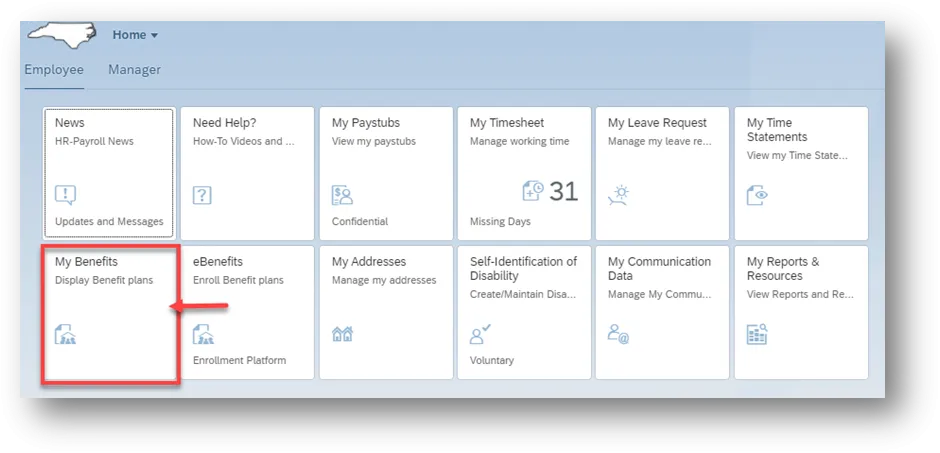940x453 pixels.
Task: Open the 31 missing days counter
Action: click(564, 191)
